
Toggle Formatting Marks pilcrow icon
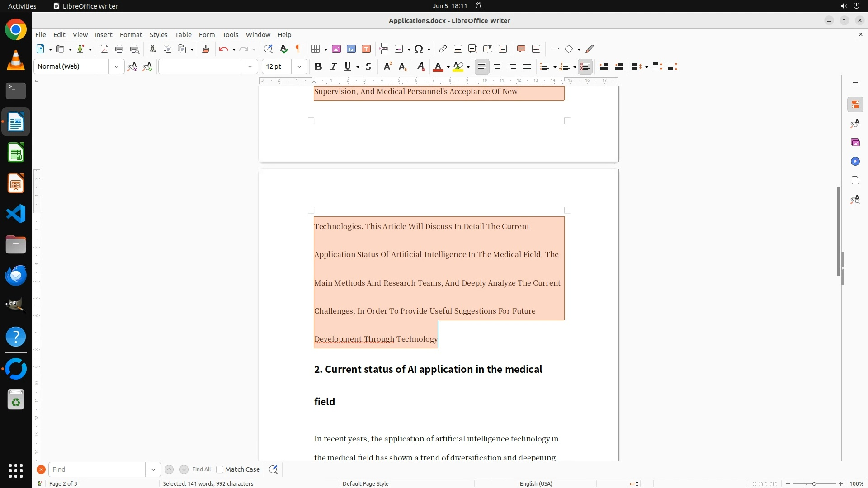(298, 49)
